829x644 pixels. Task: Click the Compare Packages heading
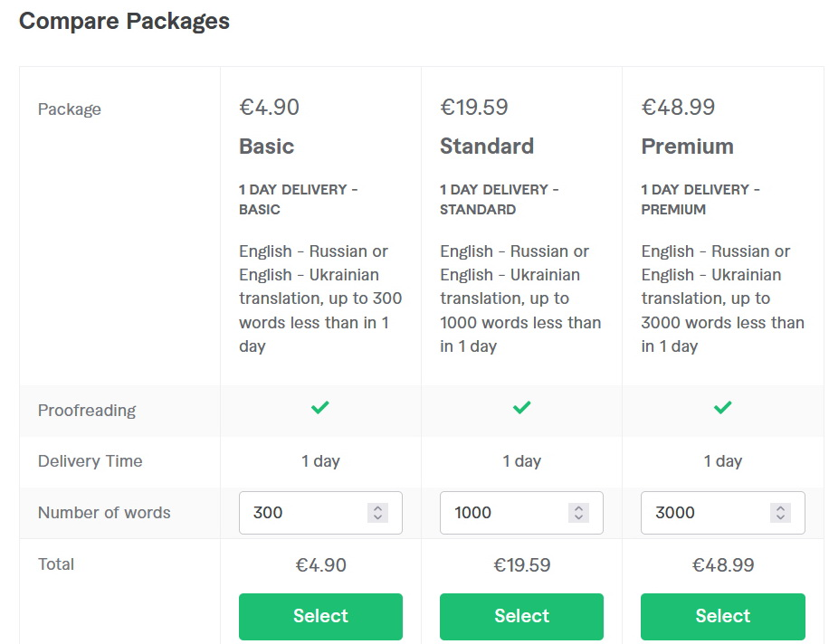pyautogui.click(x=124, y=22)
